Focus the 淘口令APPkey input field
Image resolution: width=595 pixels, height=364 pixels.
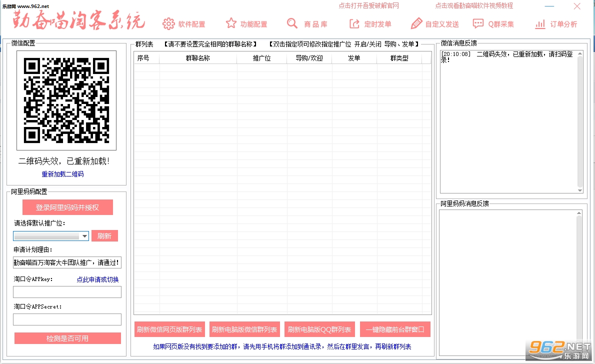click(67, 292)
